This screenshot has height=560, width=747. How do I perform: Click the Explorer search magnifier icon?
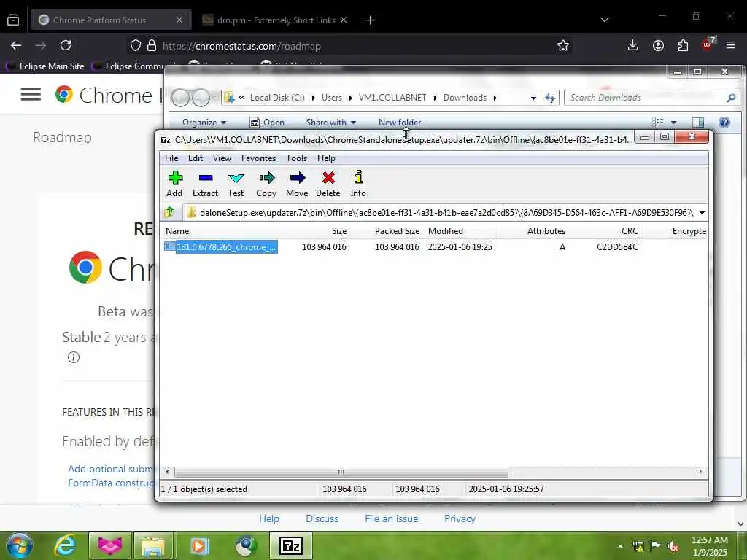coord(731,98)
